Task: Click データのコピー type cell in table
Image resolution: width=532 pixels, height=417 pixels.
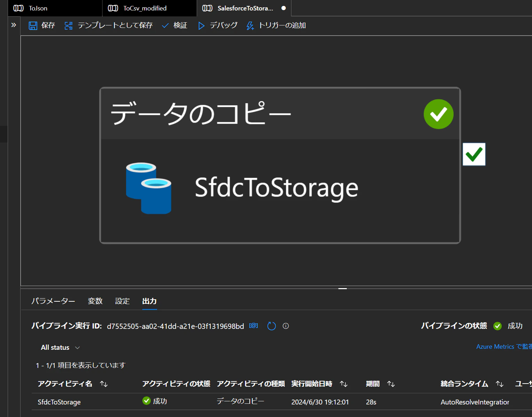Action: coord(240,401)
